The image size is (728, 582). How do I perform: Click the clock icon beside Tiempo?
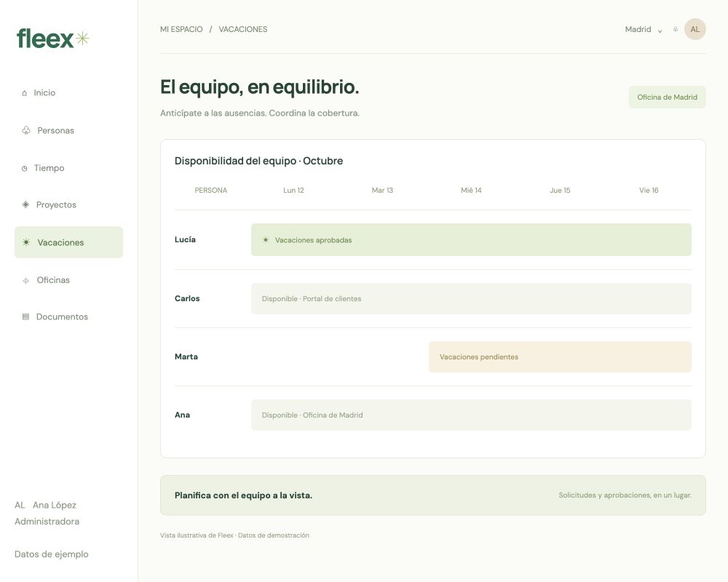pos(25,169)
